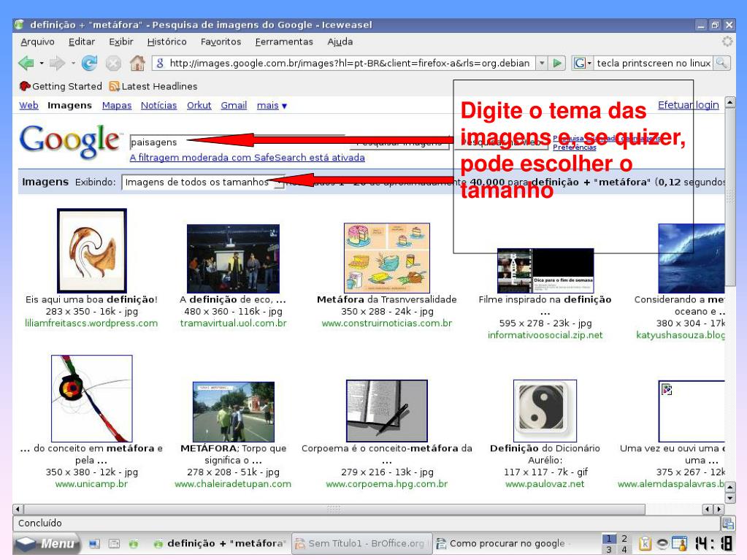The width and height of the screenshot is (747, 560).
Task: Click the tray icon left of the clock
Action: [680, 543]
